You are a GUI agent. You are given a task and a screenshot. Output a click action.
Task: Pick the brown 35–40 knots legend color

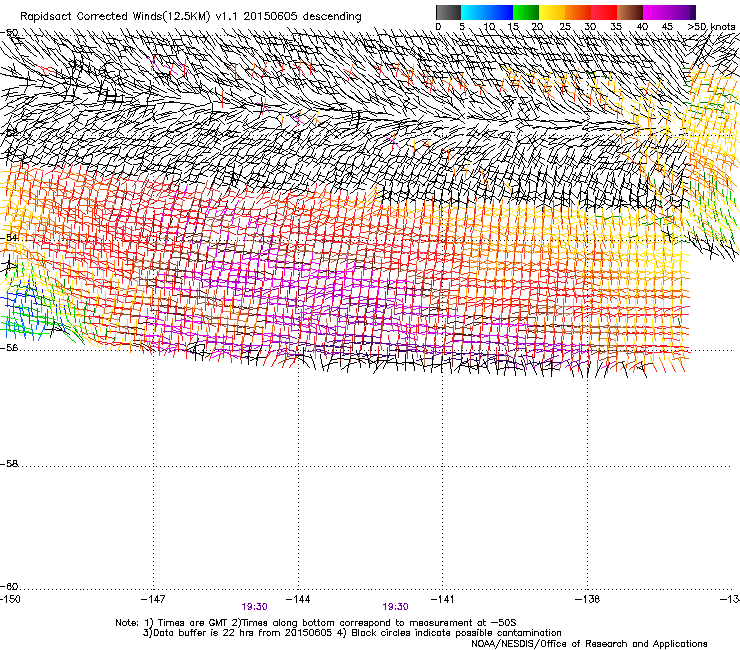630,12
